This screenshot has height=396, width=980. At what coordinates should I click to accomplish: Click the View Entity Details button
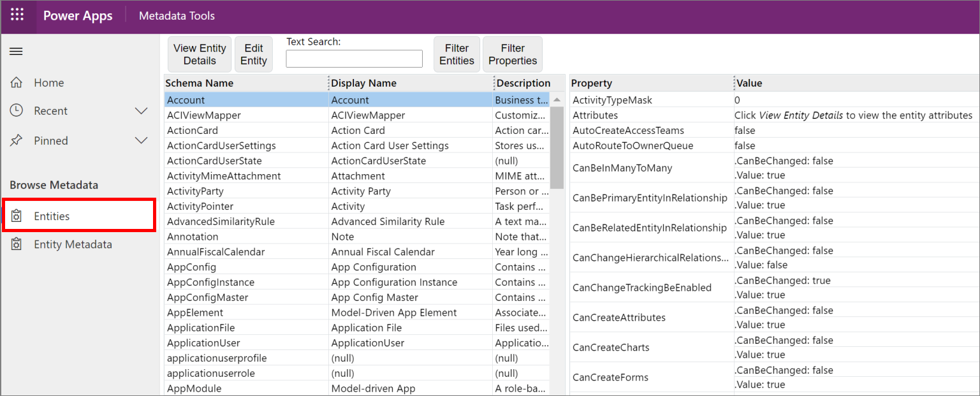click(x=199, y=54)
